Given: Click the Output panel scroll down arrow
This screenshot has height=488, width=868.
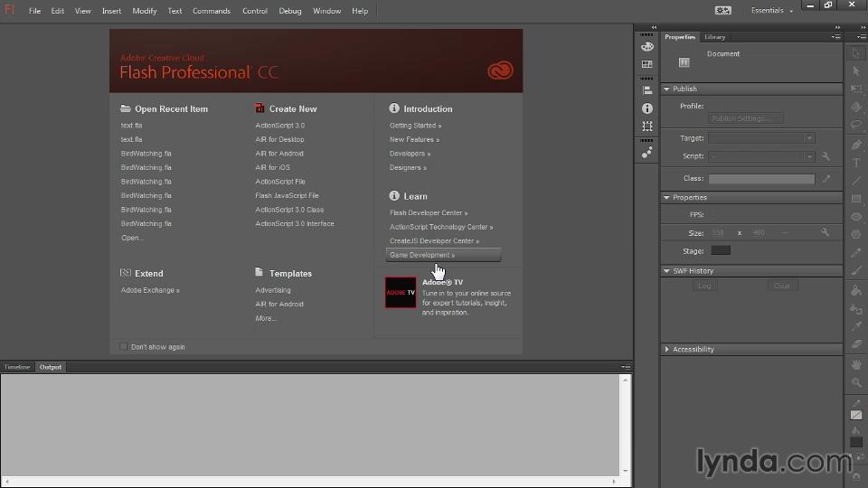Looking at the screenshot, I should [x=625, y=472].
